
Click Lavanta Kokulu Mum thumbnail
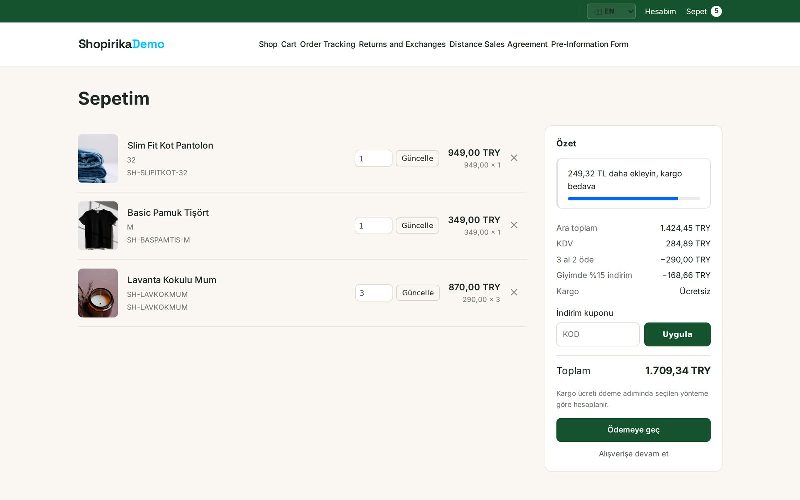tap(98, 293)
